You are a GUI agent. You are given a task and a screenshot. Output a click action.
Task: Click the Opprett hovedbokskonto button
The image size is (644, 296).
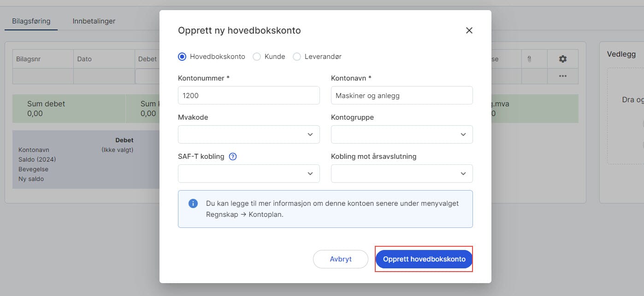coord(423,259)
